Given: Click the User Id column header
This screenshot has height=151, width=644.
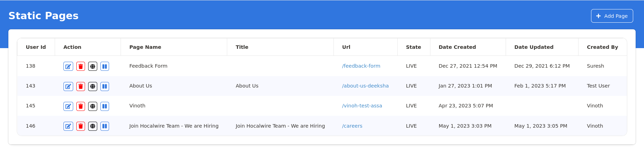Looking at the screenshot, I should tap(36, 47).
